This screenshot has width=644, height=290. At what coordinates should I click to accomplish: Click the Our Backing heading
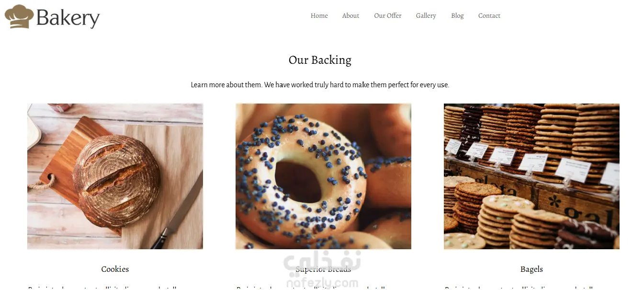coord(320,60)
